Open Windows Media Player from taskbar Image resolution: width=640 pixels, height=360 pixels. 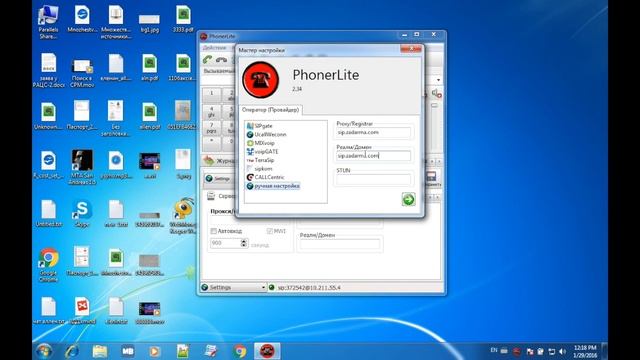[x=155, y=351]
